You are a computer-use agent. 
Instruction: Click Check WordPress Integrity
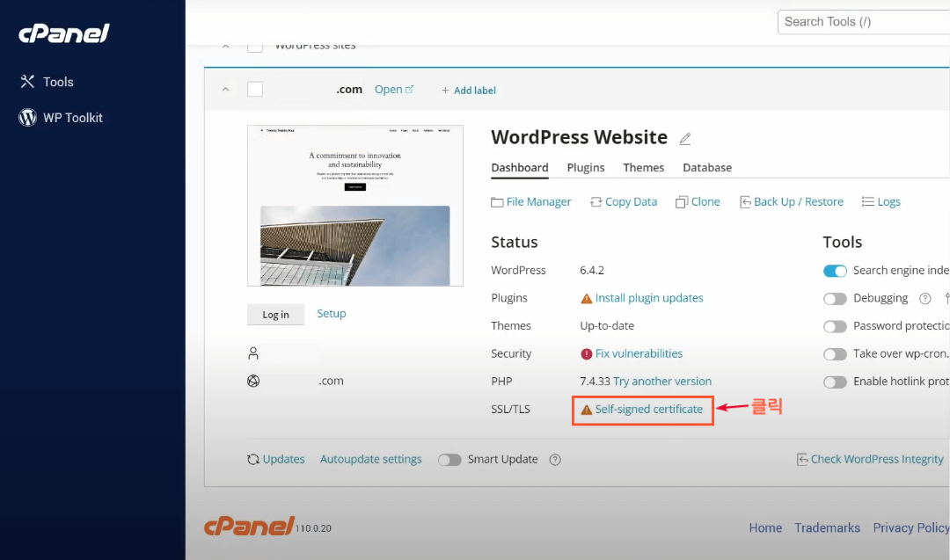pos(877,460)
